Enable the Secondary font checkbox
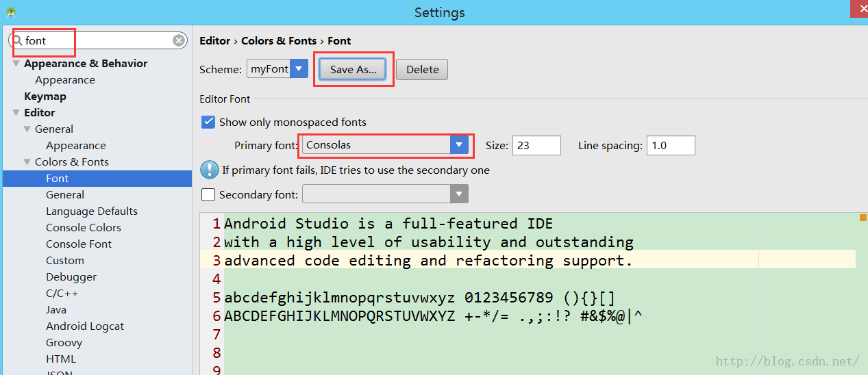This screenshot has width=868, height=375. pyautogui.click(x=208, y=194)
